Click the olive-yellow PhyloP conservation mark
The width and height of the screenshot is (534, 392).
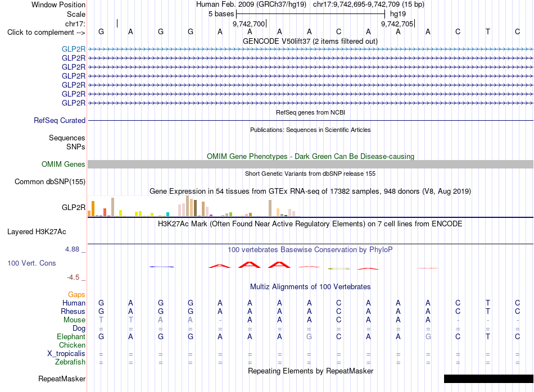click(339, 269)
